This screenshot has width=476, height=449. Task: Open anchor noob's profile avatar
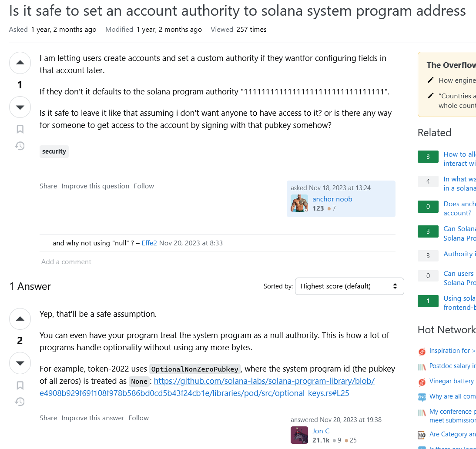[299, 203]
